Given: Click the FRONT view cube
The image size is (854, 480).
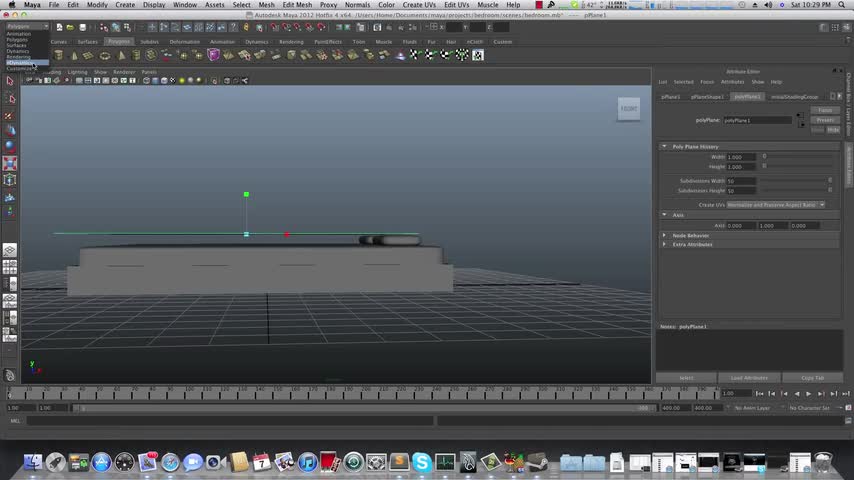Looking at the screenshot, I should pyautogui.click(x=628, y=110).
